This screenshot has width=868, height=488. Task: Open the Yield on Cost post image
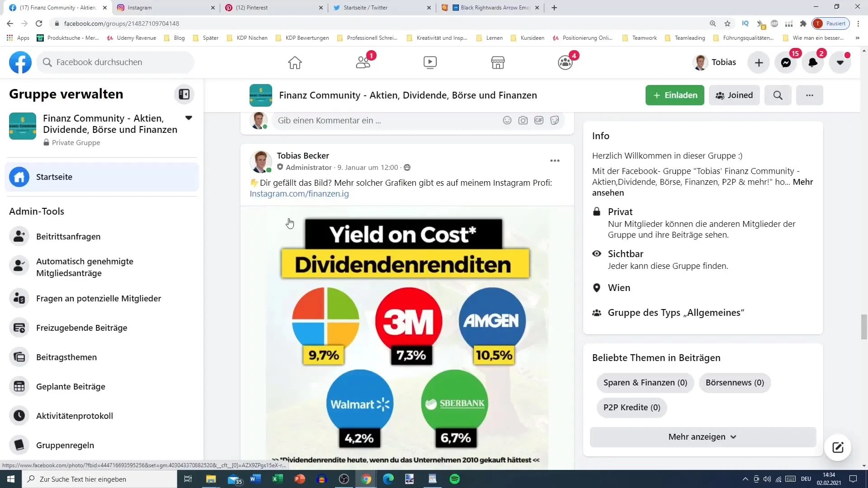tap(407, 338)
